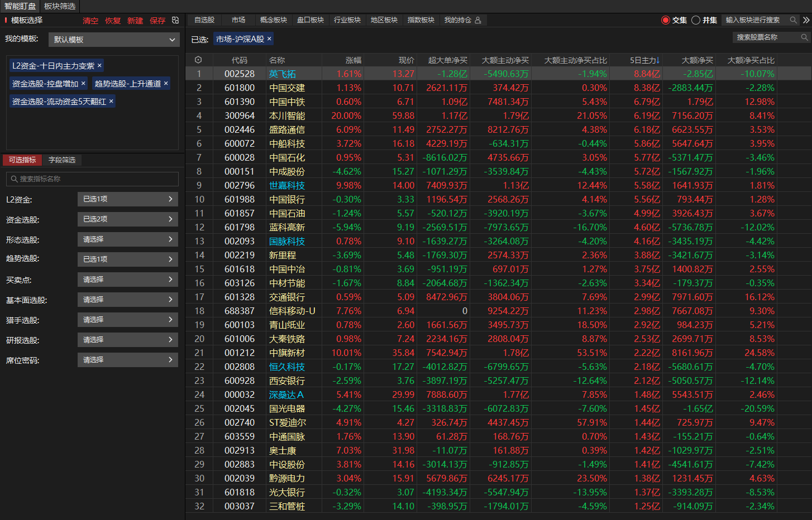Sort by the 超大单净买 column header

point(448,60)
